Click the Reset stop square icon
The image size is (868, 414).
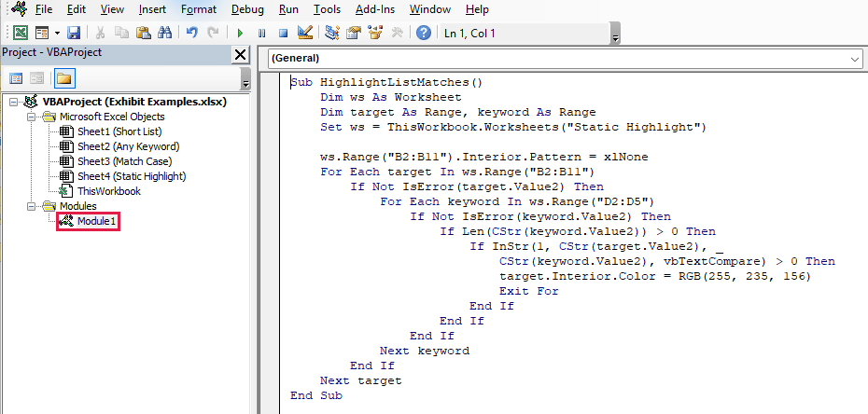point(283,34)
